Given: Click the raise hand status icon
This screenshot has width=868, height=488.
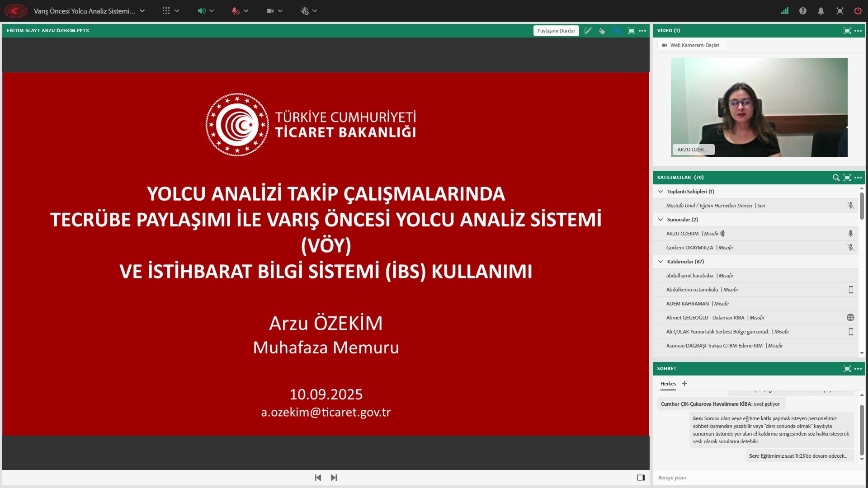Looking at the screenshot, I should (x=304, y=11).
